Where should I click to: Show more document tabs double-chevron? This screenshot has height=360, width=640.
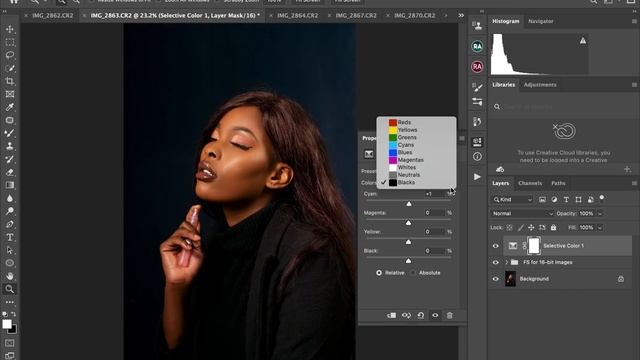(x=461, y=16)
